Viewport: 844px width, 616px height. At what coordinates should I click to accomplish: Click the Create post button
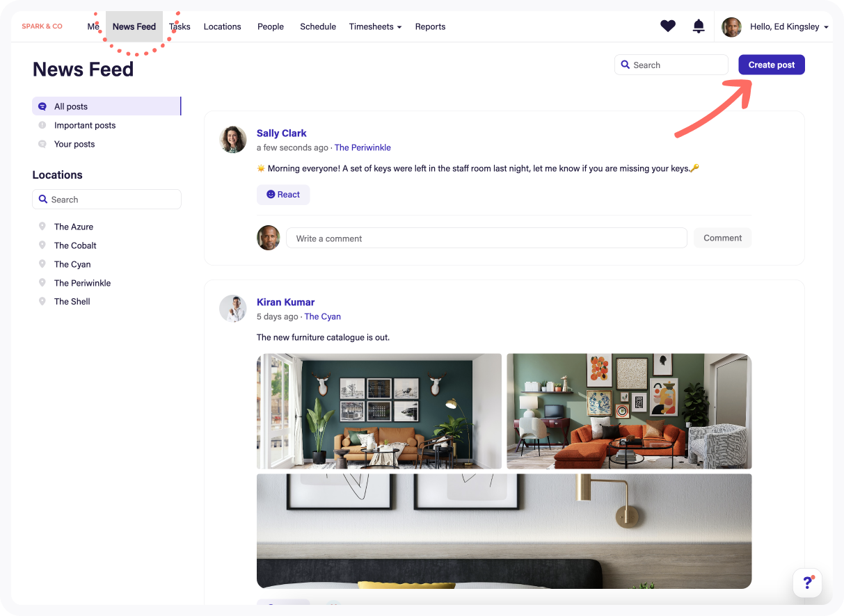[x=771, y=64]
